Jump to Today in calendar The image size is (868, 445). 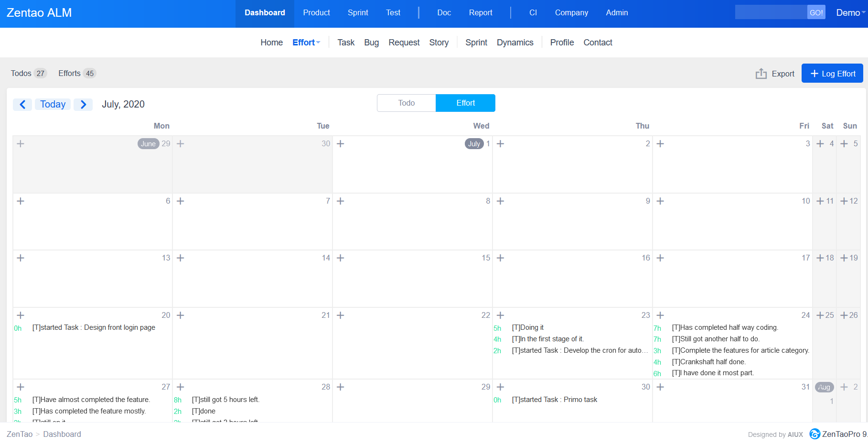pos(53,105)
